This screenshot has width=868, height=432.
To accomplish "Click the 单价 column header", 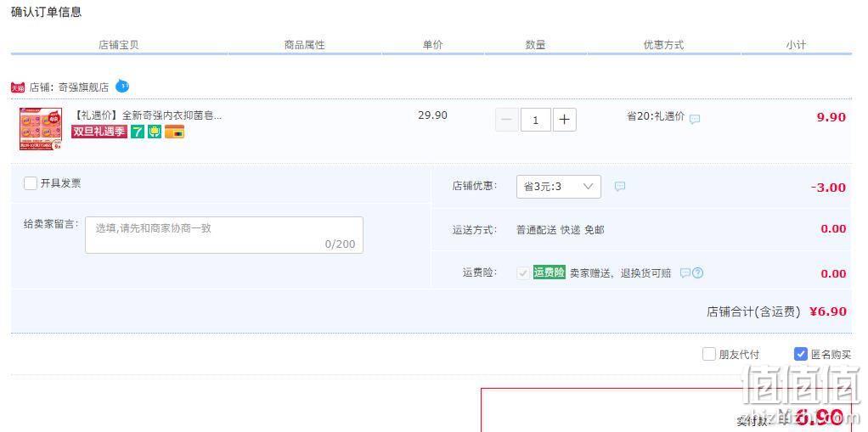I will pos(433,45).
